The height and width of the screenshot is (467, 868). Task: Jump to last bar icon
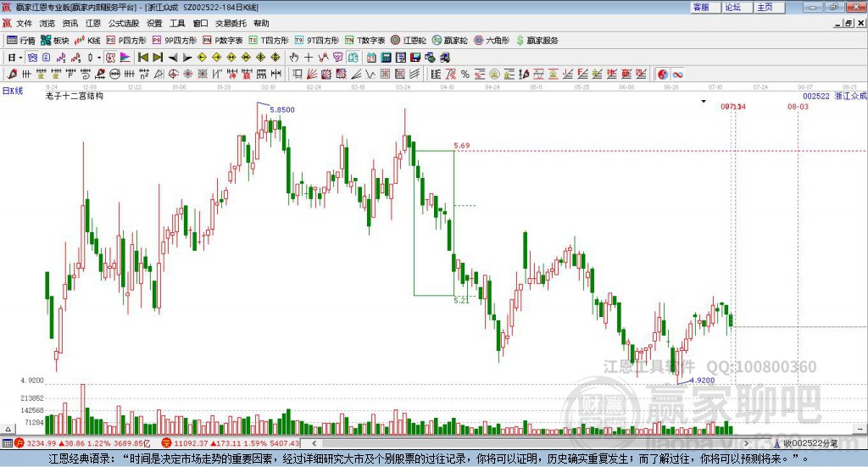tap(158, 58)
